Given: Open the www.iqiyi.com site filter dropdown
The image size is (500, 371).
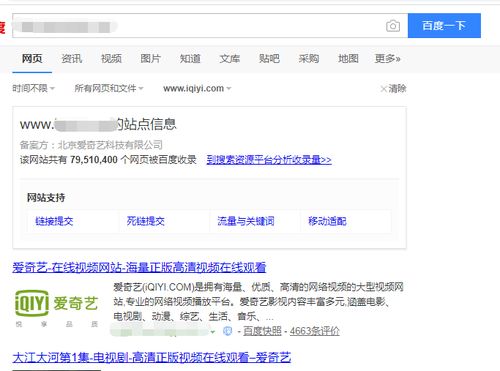Looking at the screenshot, I should coord(197,88).
